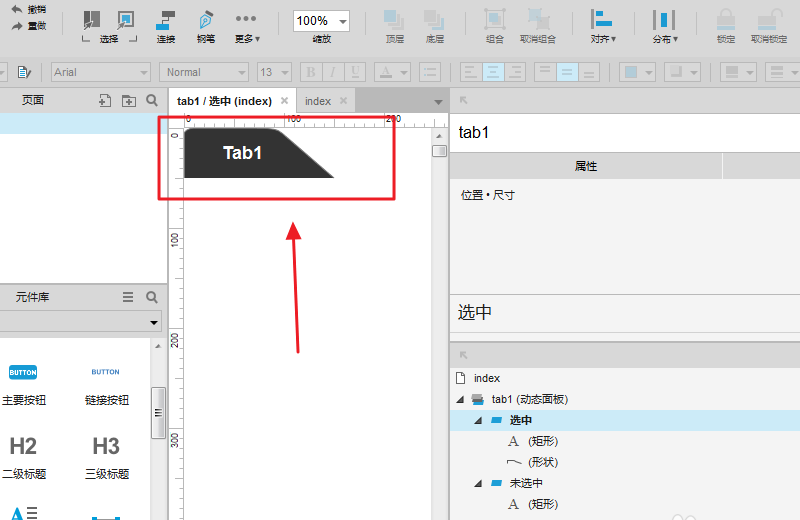
Task: Toggle center text alignment
Action: tap(492, 72)
